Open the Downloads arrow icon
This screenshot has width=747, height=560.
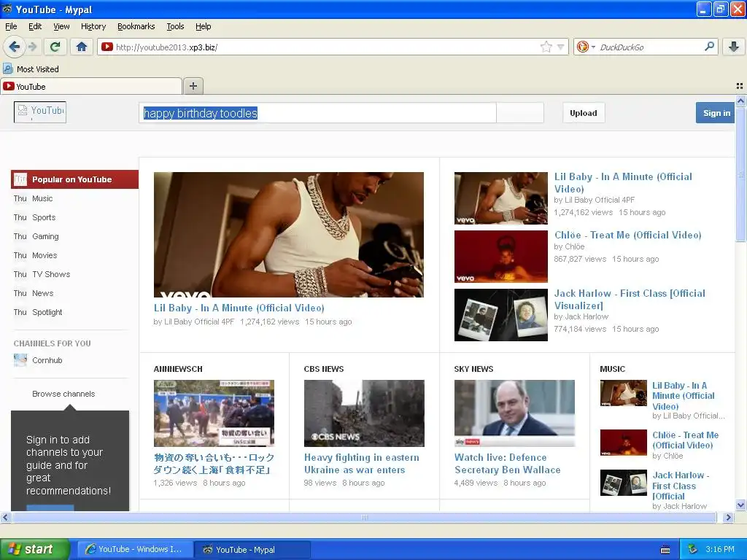(734, 47)
